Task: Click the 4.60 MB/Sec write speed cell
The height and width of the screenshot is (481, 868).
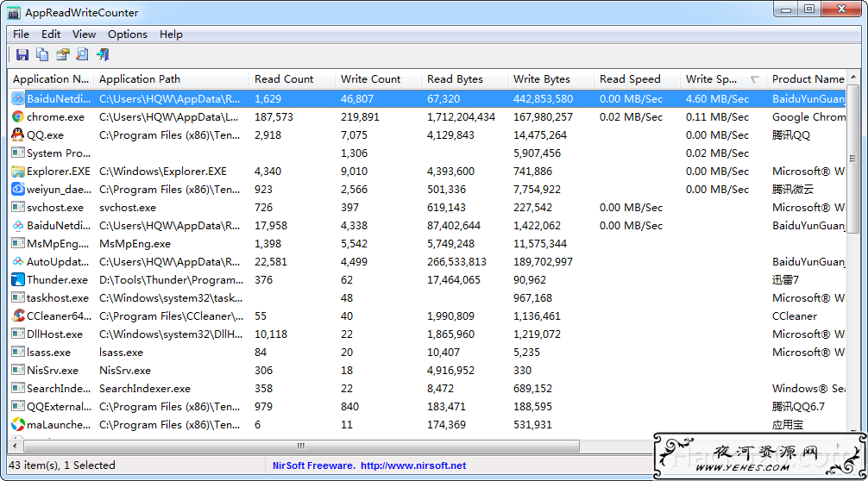Action: coord(717,99)
